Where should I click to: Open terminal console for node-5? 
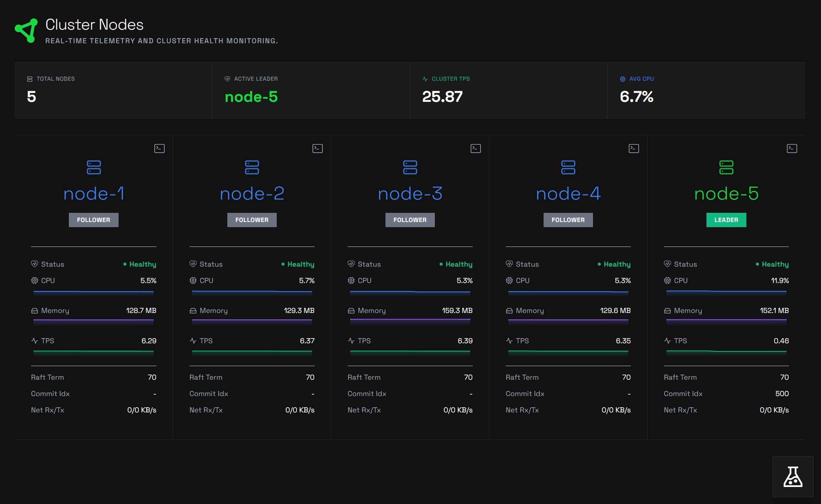pos(792,148)
